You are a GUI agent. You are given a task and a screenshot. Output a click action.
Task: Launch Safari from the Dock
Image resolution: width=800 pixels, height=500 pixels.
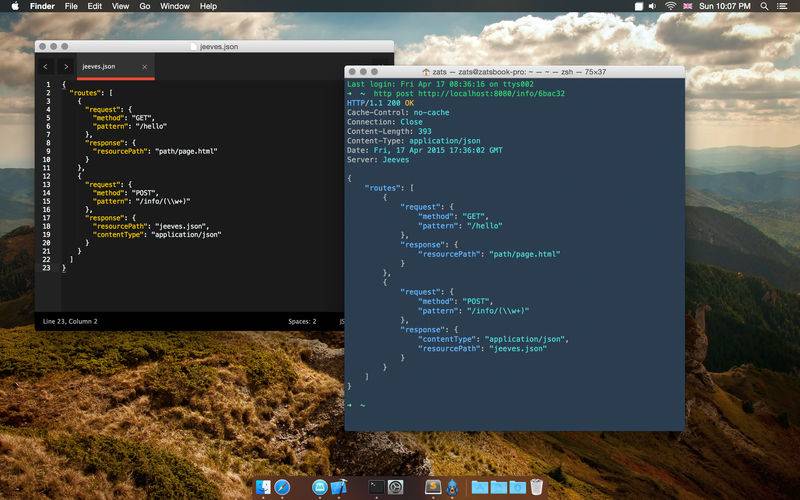[282, 487]
